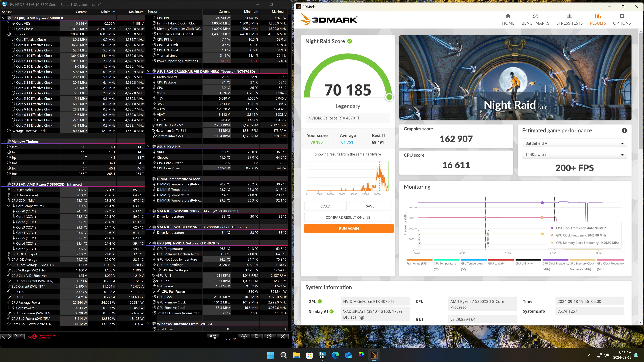Click Night Raid preview image

point(515,77)
